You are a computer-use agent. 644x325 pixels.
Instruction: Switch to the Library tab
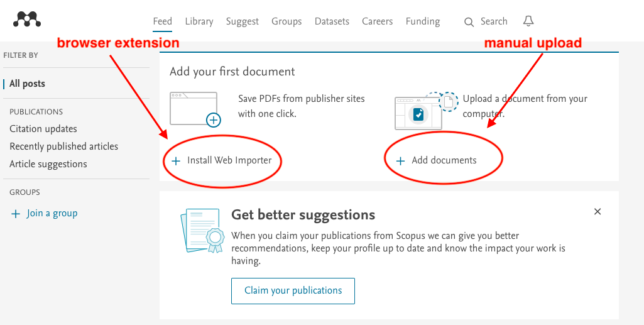199,21
